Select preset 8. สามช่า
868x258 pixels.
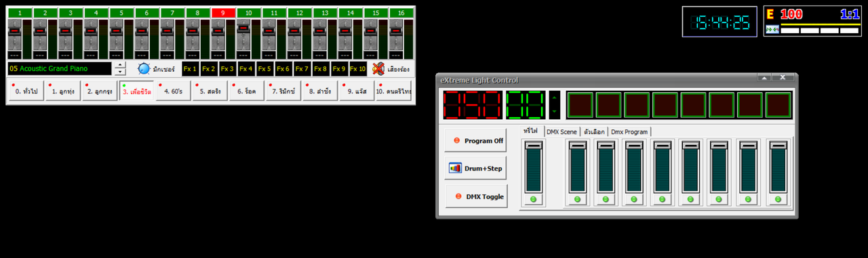[320, 91]
